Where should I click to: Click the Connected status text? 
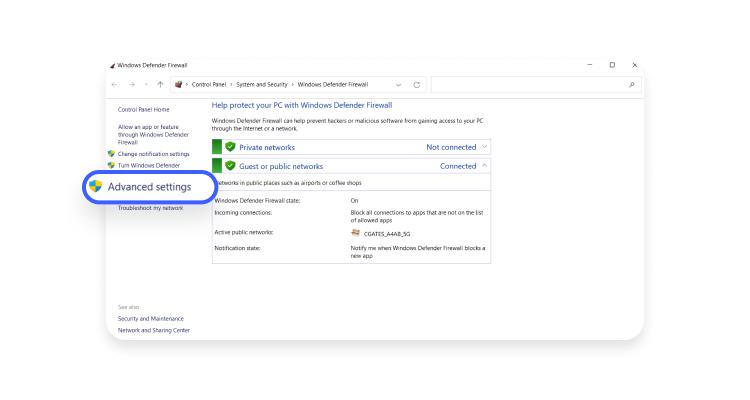tap(458, 166)
